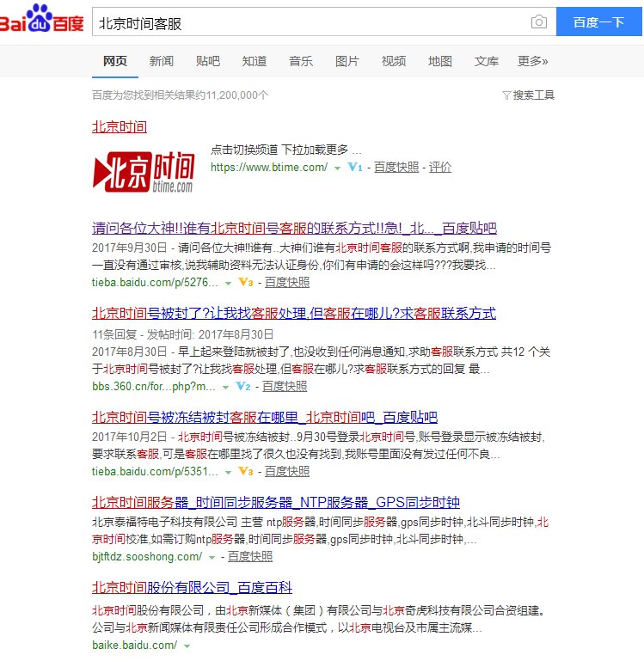Click the Baidu paw logo

click(40, 18)
